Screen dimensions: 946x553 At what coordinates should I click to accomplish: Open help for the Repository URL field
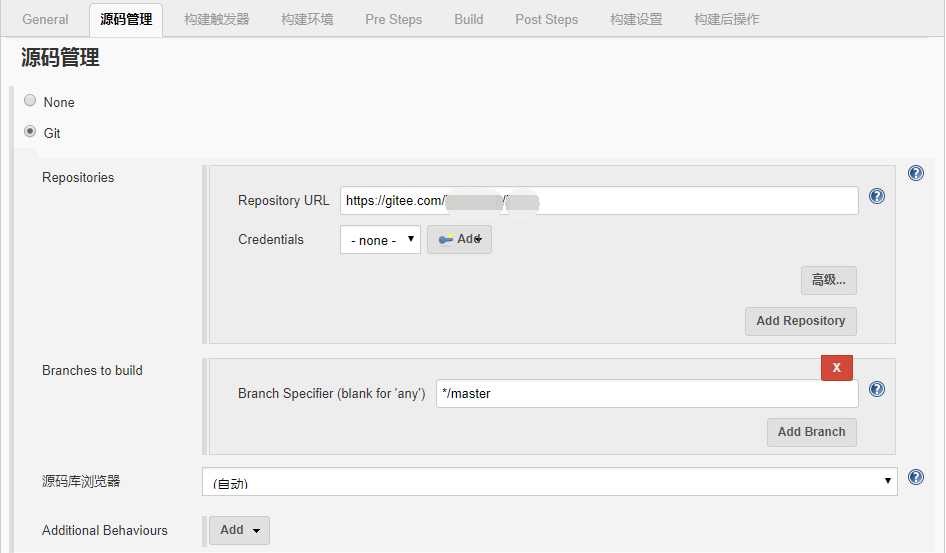point(877,196)
